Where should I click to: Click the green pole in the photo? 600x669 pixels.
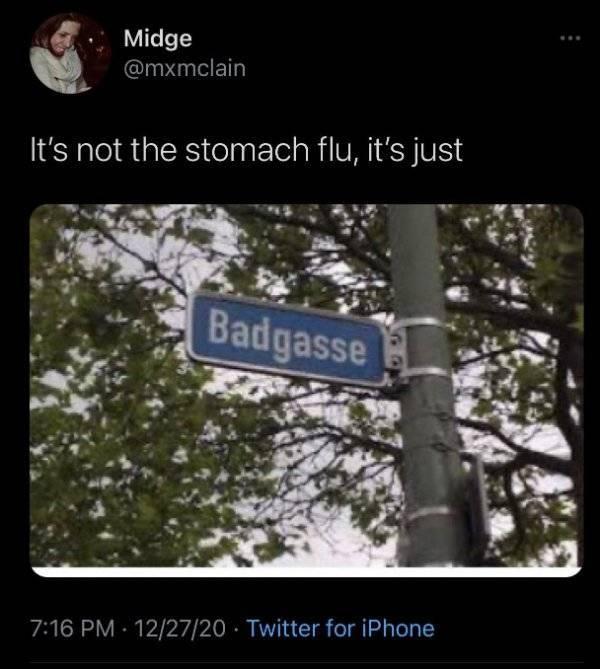427,386
